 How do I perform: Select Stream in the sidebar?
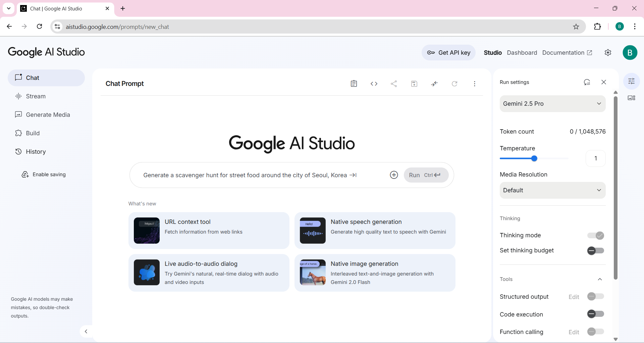click(46, 96)
